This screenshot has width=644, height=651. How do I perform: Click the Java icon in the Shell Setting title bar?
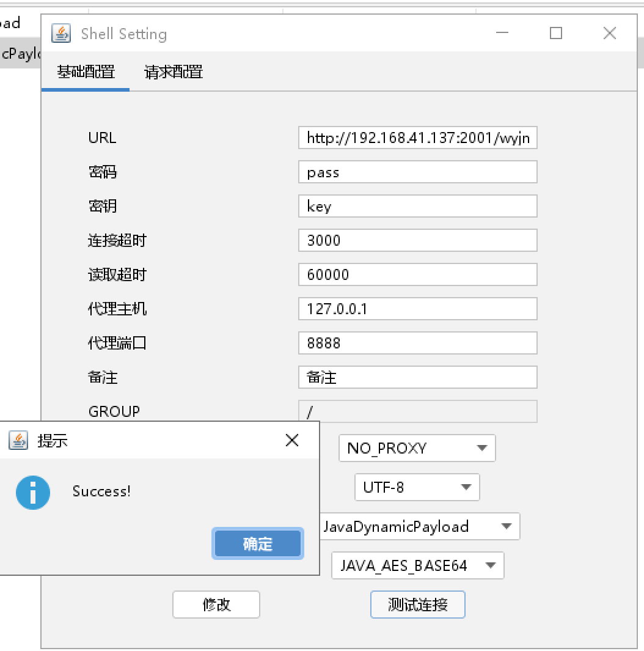pos(61,34)
